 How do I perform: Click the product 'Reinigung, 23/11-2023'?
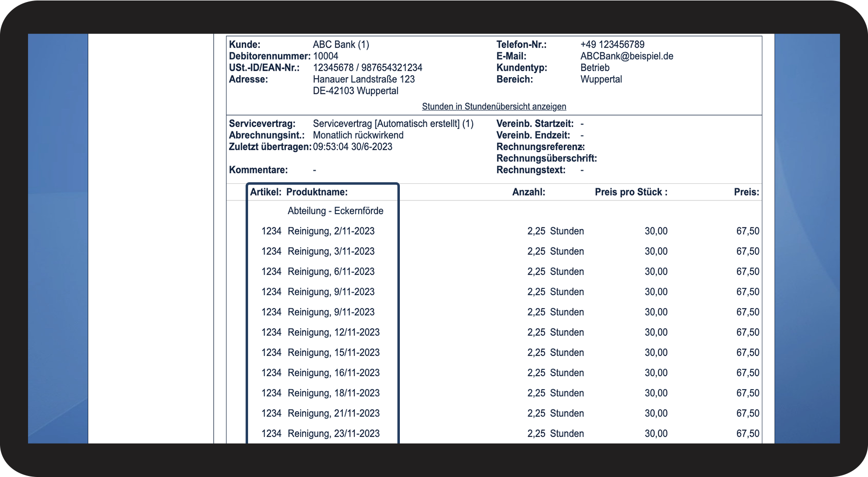(334, 434)
